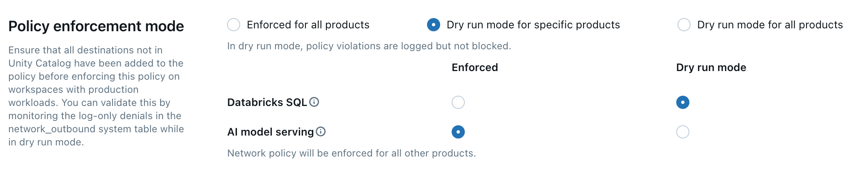
Task: Click the bold 'Dry run mode' column header
Action: point(711,67)
